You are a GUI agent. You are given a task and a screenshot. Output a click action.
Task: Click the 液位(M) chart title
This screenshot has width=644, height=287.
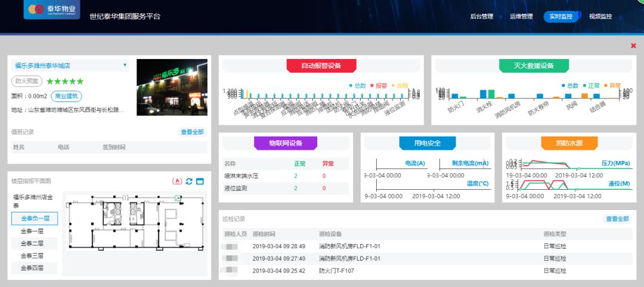point(620,184)
